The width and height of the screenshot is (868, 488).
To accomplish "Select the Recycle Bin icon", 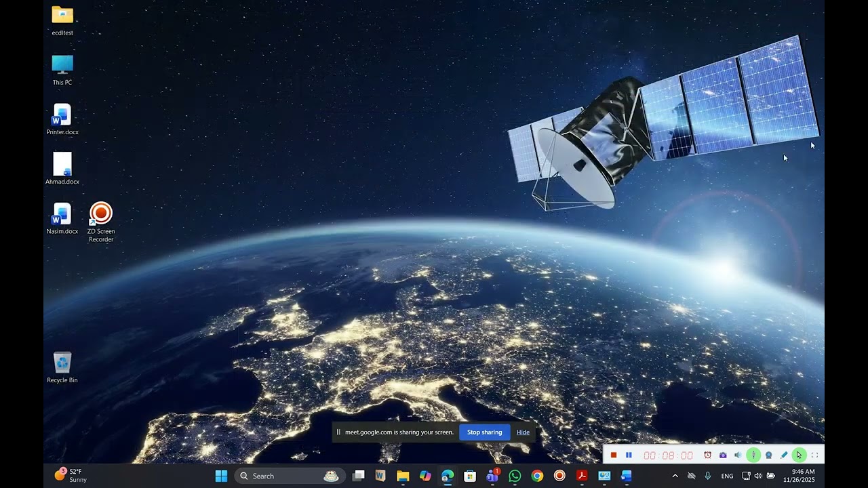I will (62, 367).
